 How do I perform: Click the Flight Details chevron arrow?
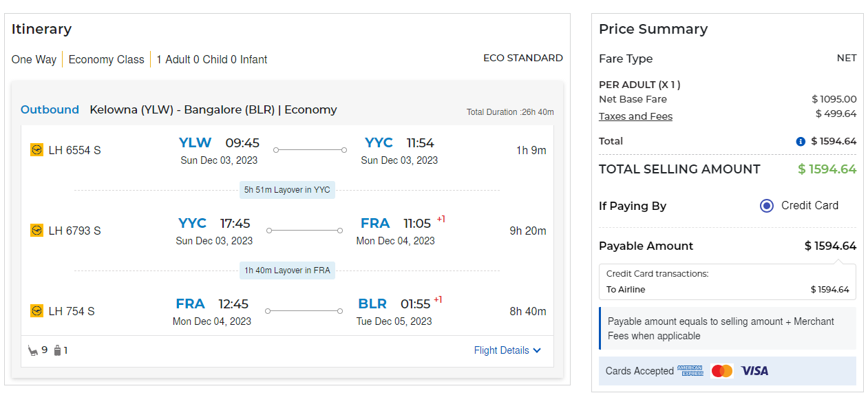(538, 350)
